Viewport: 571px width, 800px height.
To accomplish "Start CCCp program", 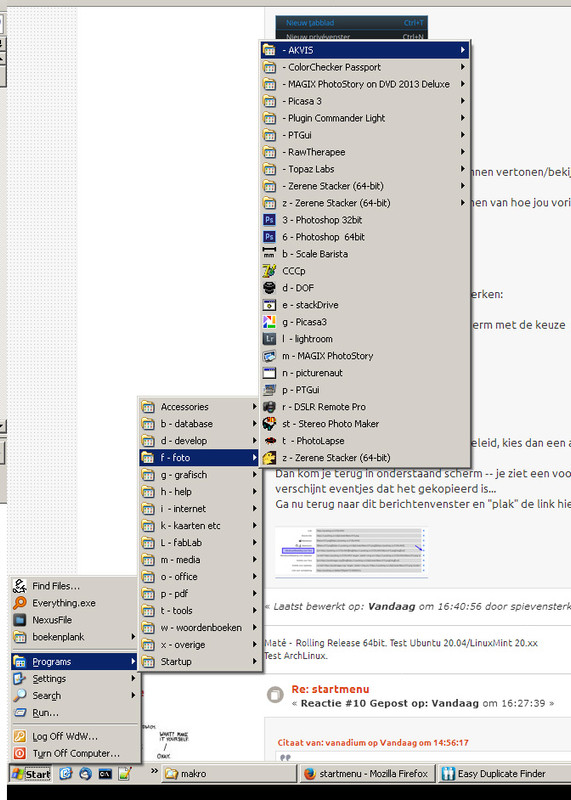I will coord(365,271).
